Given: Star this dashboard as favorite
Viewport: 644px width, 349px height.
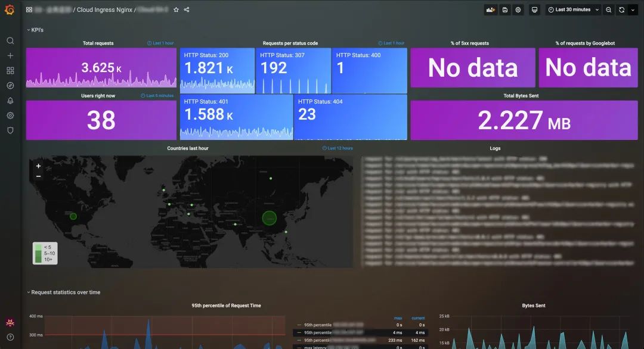Looking at the screenshot, I should click(176, 10).
